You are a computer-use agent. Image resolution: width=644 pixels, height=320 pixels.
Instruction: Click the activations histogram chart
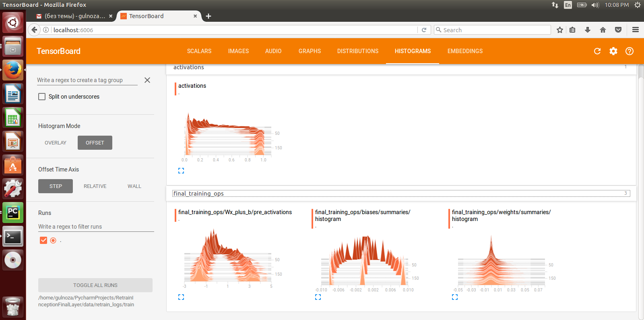coord(228,135)
